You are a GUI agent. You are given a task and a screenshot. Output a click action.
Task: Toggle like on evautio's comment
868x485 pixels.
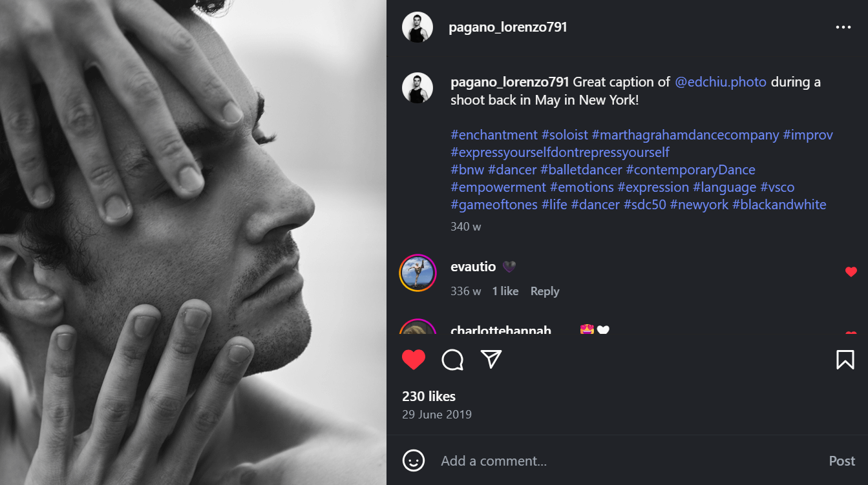coord(851,272)
